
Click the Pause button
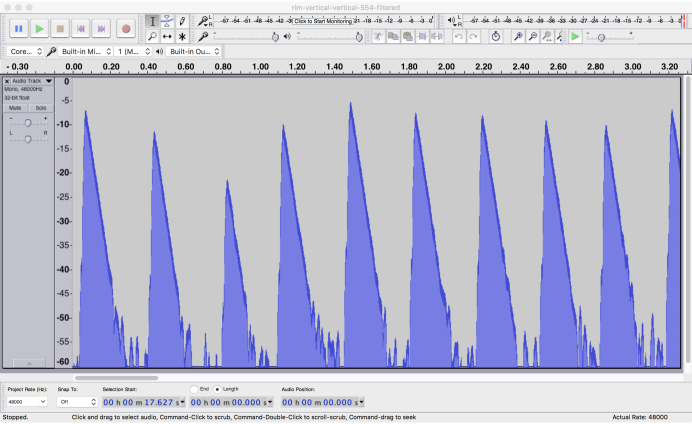pos(17,29)
